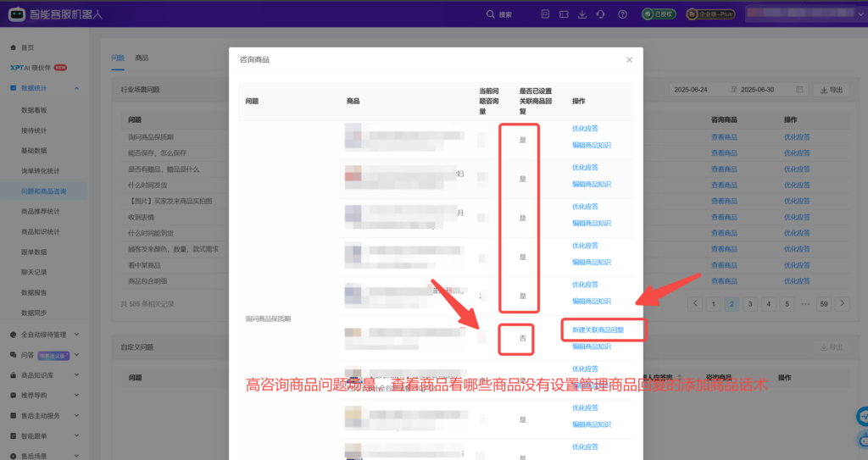868x460 pixels.
Task: Expand the 全自动接待管理 menu
Action: coord(76,334)
